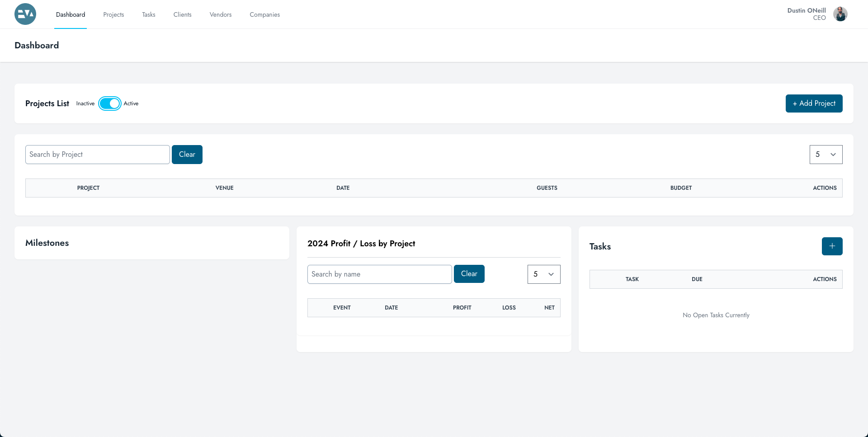Go to the Clients tab
Image resolution: width=868 pixels, height=437 pixels.
pos(182,14)
